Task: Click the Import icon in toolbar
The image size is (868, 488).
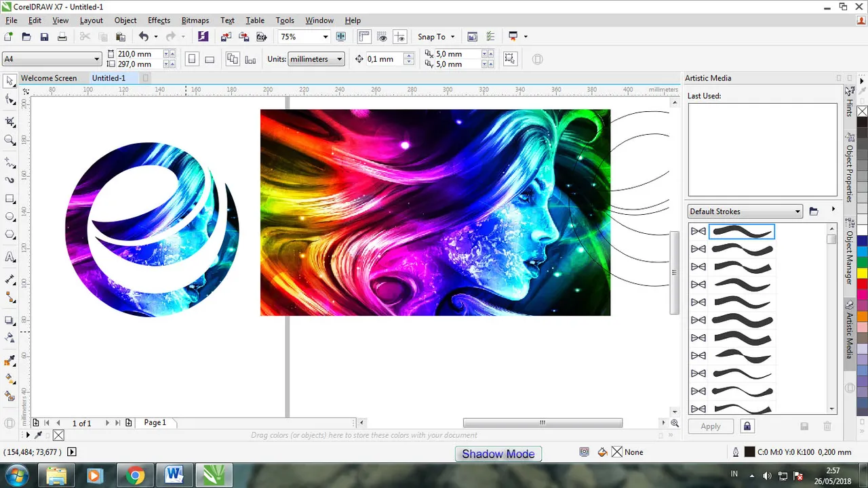Action: 226,37
